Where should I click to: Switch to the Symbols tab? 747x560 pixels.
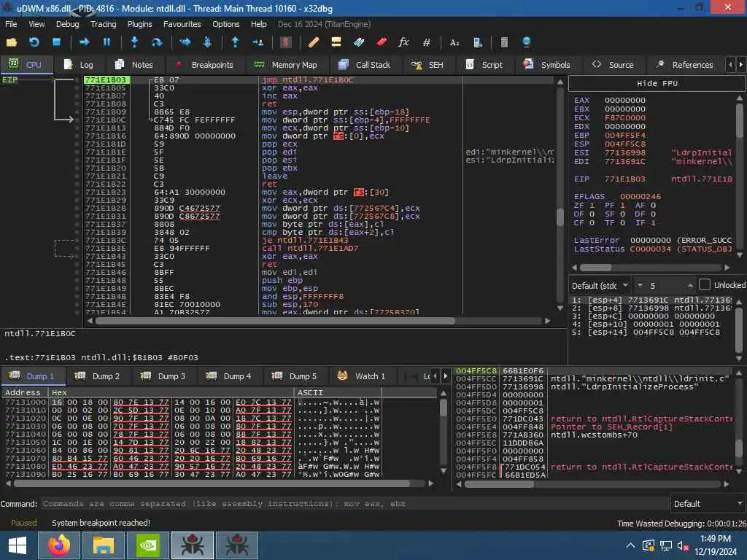(546, 65)
